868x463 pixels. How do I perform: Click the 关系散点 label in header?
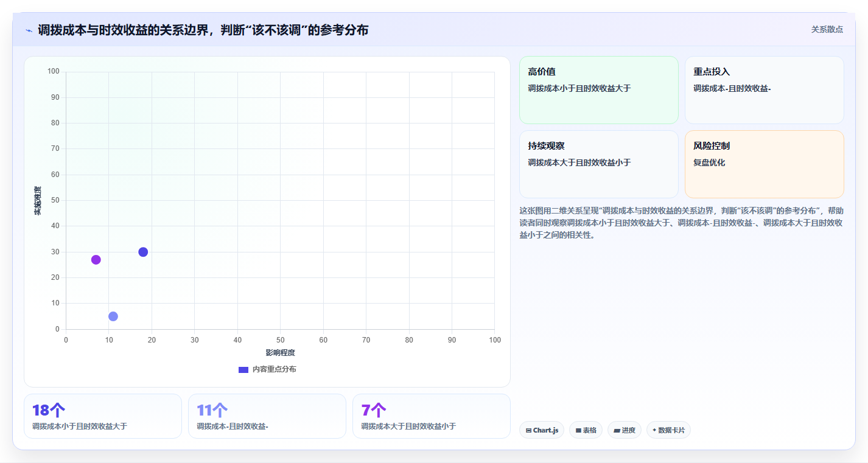coord(827,29)
